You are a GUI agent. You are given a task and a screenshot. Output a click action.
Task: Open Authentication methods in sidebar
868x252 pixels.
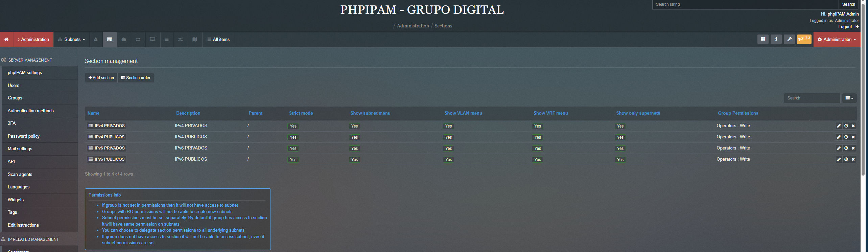(x=40, y=111)
